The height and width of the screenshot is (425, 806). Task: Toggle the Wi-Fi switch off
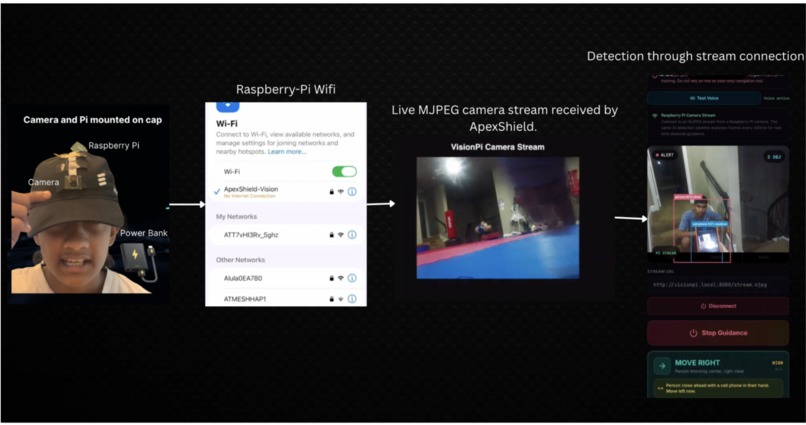pos(344,172)
